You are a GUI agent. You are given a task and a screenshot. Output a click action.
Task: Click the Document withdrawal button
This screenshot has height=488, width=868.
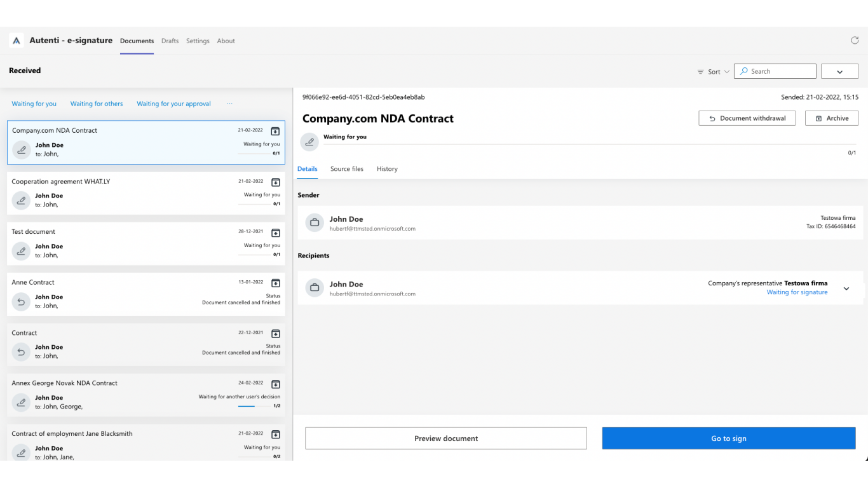coord(747,118)
